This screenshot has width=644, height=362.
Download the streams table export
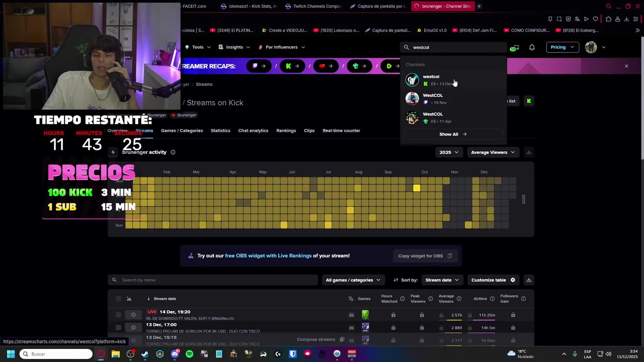click(x=529, y=280)
